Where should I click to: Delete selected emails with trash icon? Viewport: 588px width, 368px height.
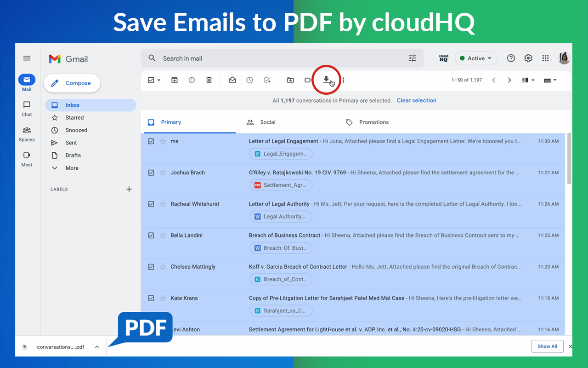point(209,80)
